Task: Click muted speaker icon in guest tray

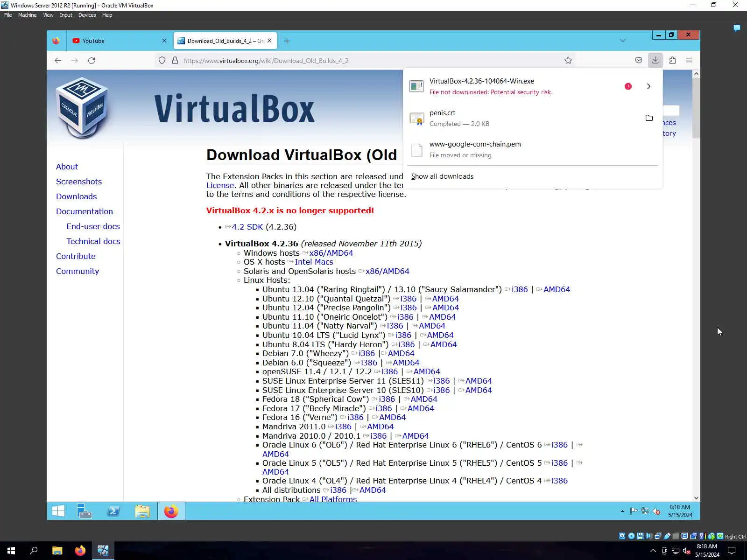Action: 656,511
